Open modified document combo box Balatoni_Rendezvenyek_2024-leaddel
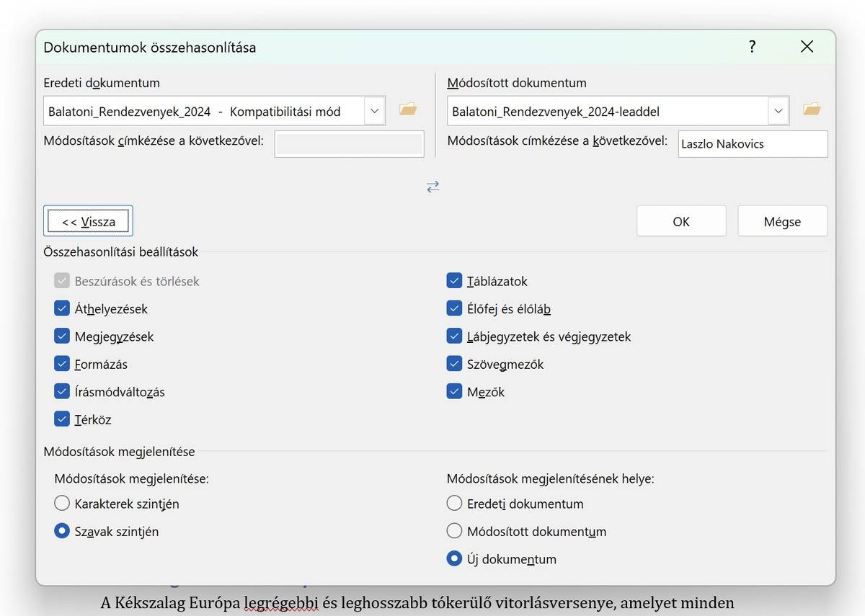865x616 pixels. 618,111
